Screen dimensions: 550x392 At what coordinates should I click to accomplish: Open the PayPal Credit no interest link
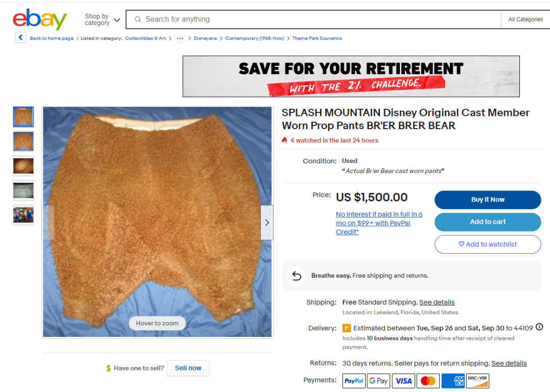(x=379, y=223)
